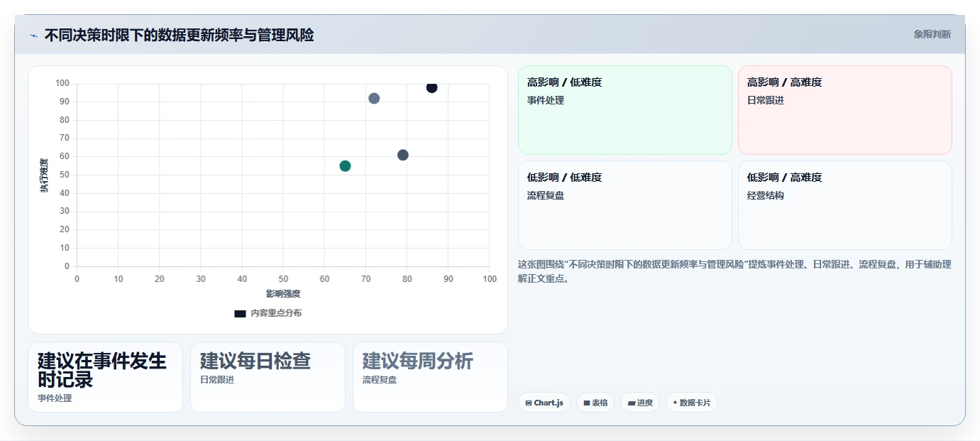This screenshot has width=980, height=441.
Task: Click the panel title 不同决策时限下的数据更新频率与管理风险
Action: pyautogui.click(x=179, y=35)
